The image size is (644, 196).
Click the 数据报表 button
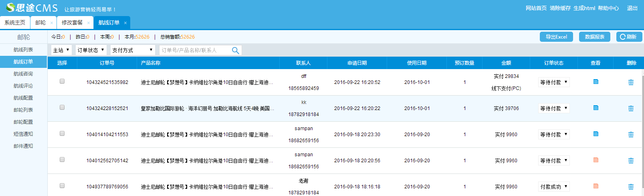(594, 37)
